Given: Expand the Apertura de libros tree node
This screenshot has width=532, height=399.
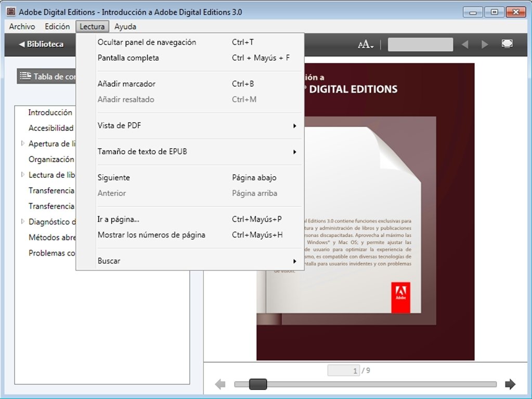Looking at the screenshot, I should (23, 143).
